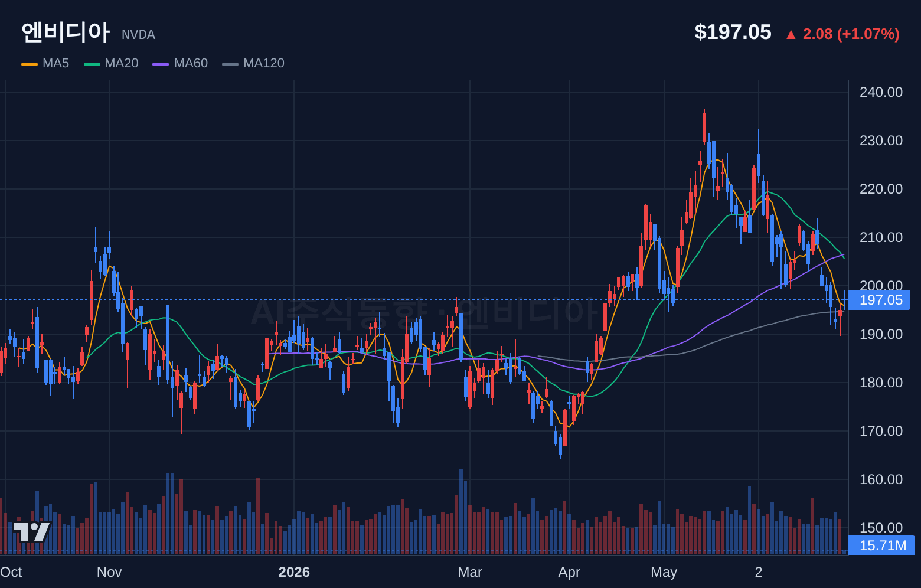Click the NVDA ticker symbol

(x=138, y=35)
